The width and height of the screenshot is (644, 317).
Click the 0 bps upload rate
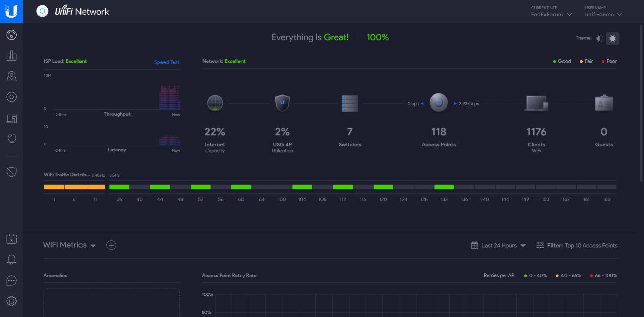point(413,104)
